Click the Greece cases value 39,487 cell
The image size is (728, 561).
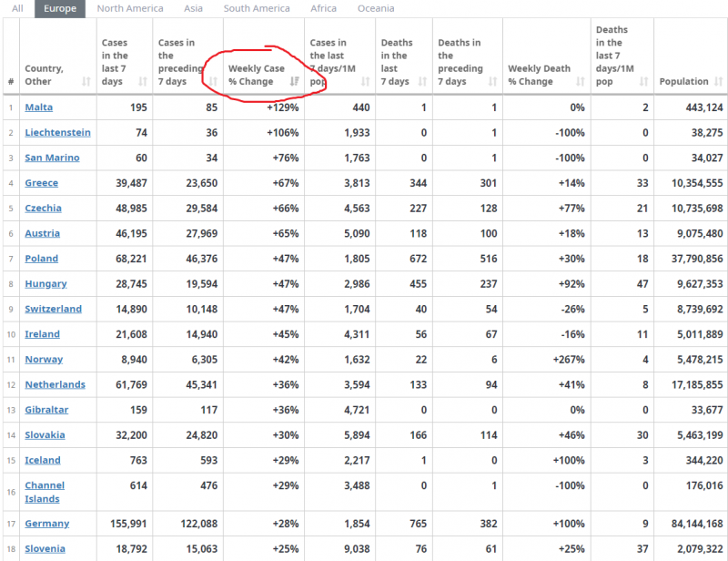pos(128,183)
